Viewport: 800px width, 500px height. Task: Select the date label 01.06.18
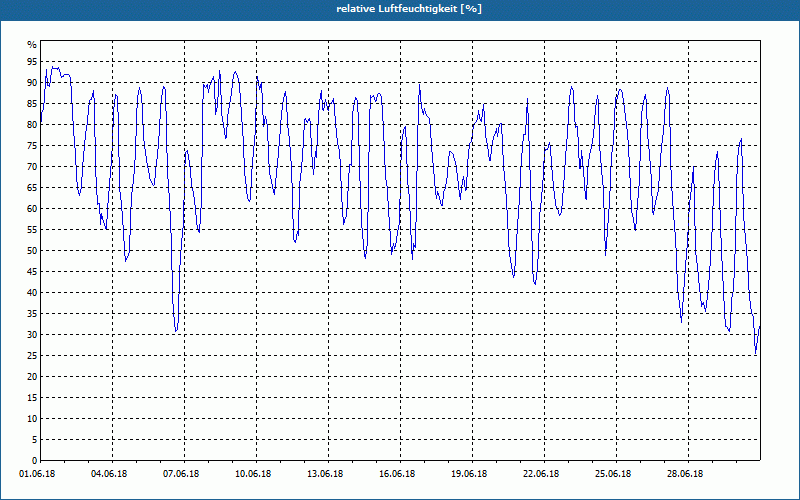37,474
